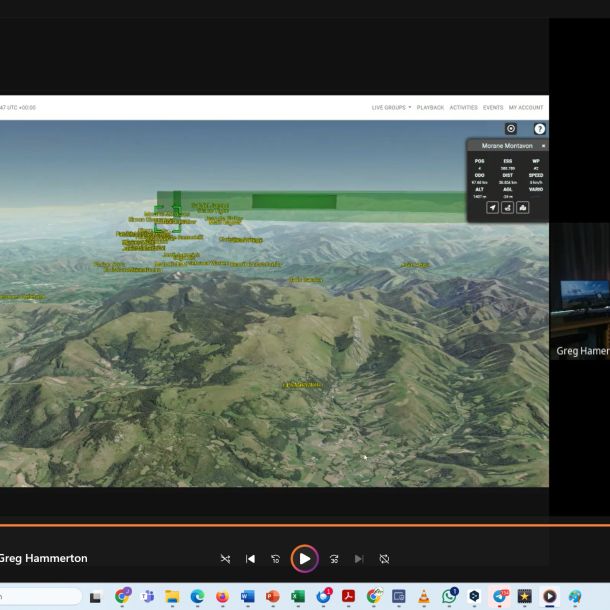Open the Activities menu item

463,107
